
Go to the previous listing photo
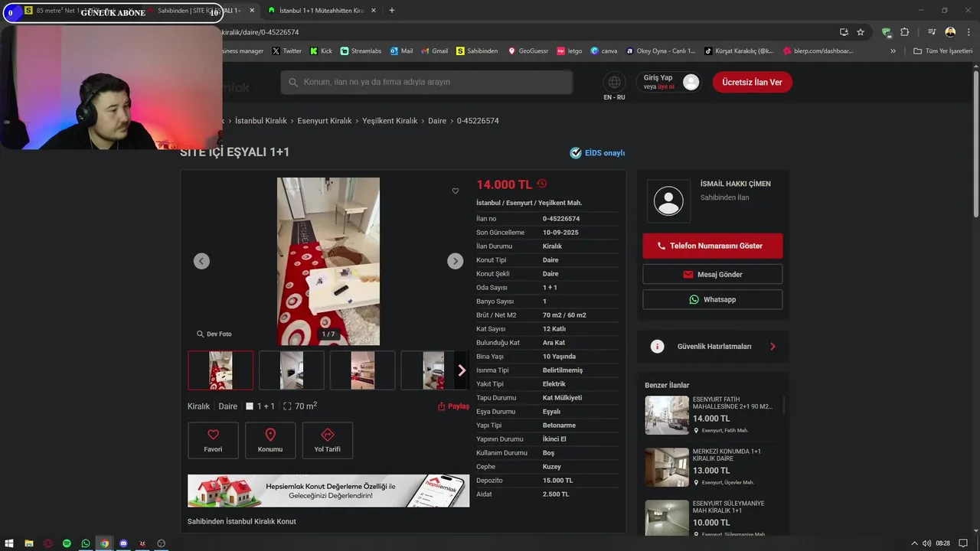201,261
